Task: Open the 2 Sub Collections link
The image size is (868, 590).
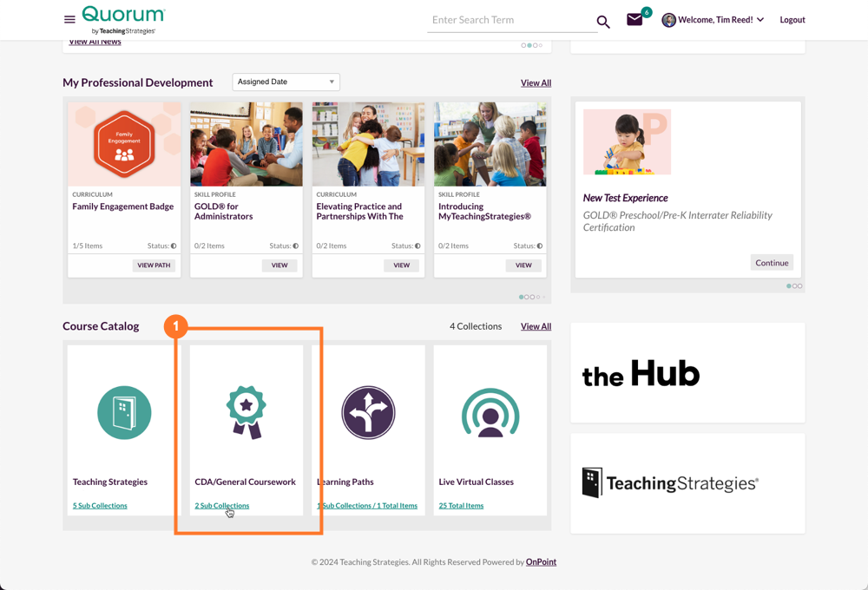Action: point(223,505)
